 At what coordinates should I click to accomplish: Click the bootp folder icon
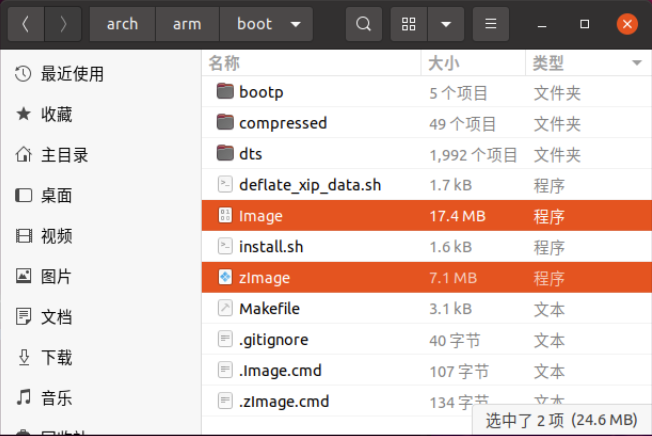tap(225, 93)
